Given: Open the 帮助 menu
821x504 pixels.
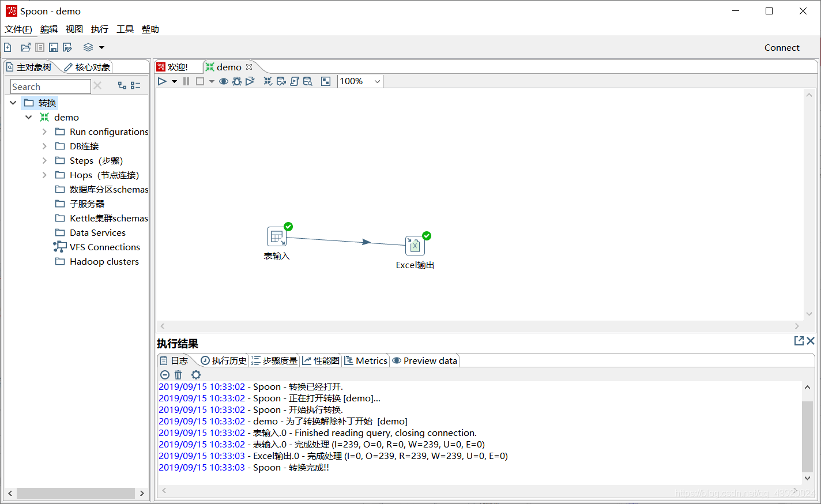Looking at the screenshot, I should click(150, 29).
